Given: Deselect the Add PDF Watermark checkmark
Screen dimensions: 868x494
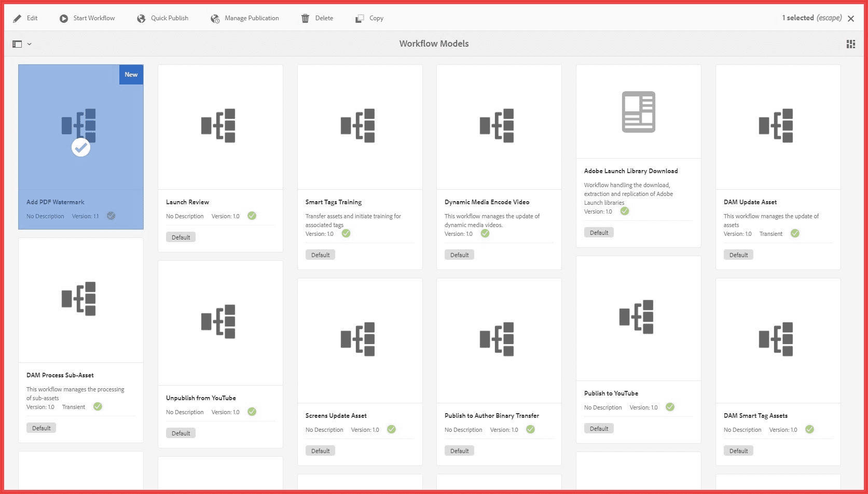Looking at the screenshot, I should point(80,147).
